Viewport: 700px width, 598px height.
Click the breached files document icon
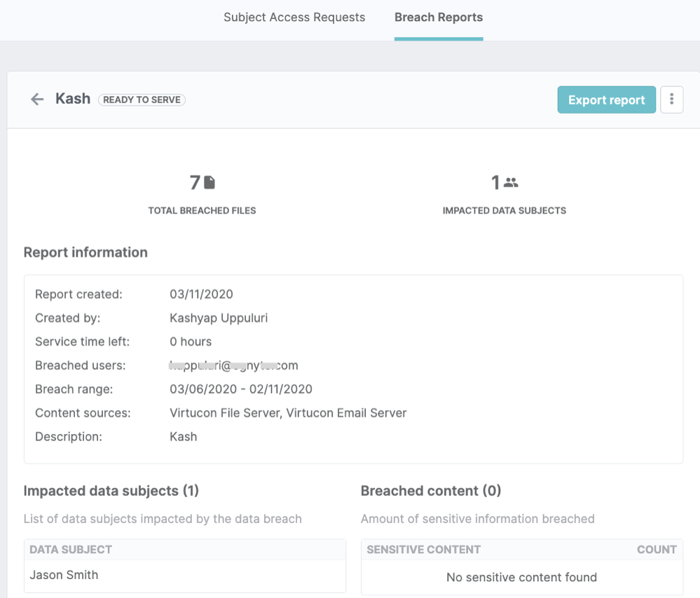pyautogui.click(x=210, y=182)
